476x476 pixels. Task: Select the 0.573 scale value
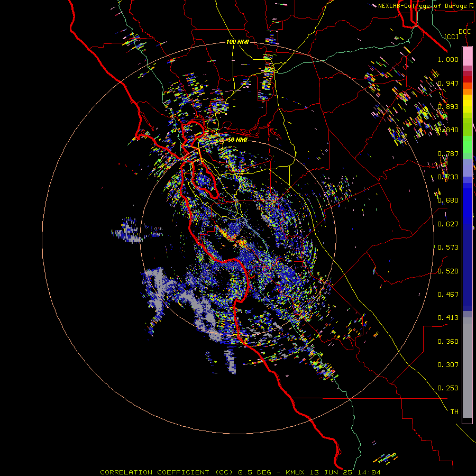448,248
